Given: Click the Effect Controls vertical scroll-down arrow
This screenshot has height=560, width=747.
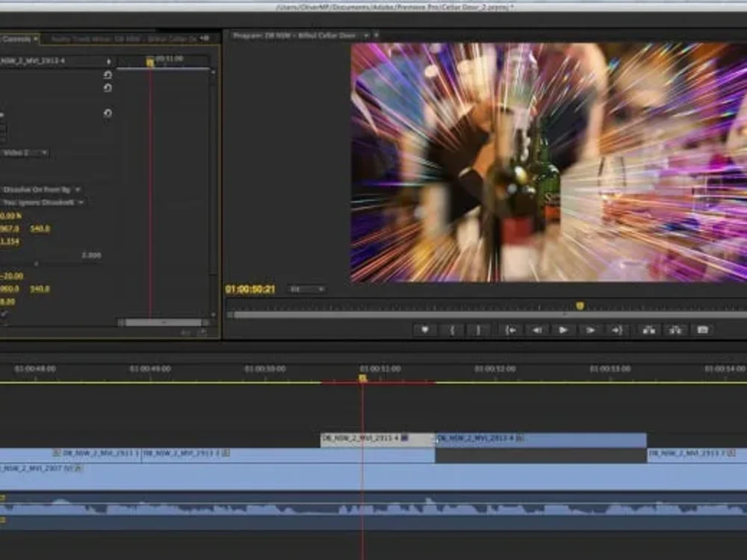Looking at the screenshot, I should pyautogui.click(x=213, y=315).
